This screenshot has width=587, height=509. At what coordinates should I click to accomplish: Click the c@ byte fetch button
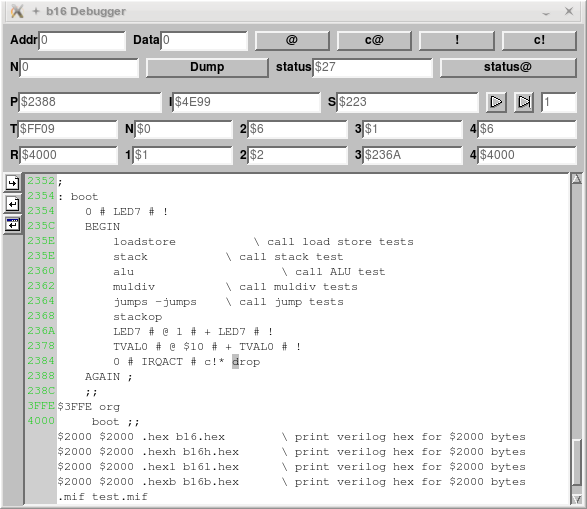click(374, 40)
